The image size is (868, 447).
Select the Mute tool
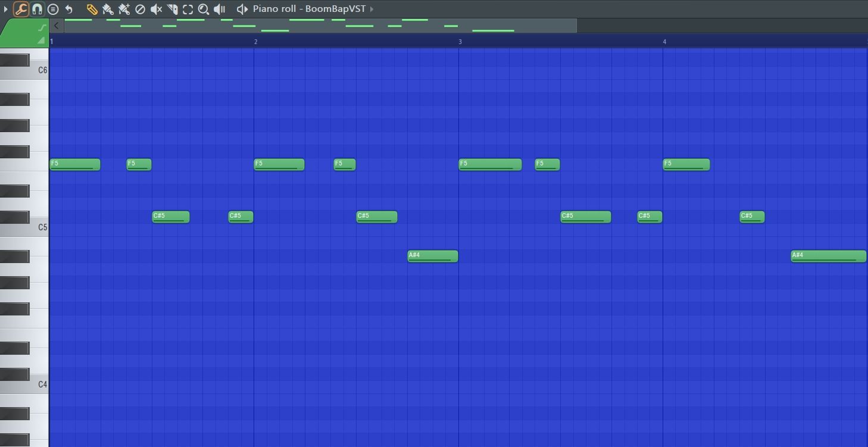click(x=157, y=9)
